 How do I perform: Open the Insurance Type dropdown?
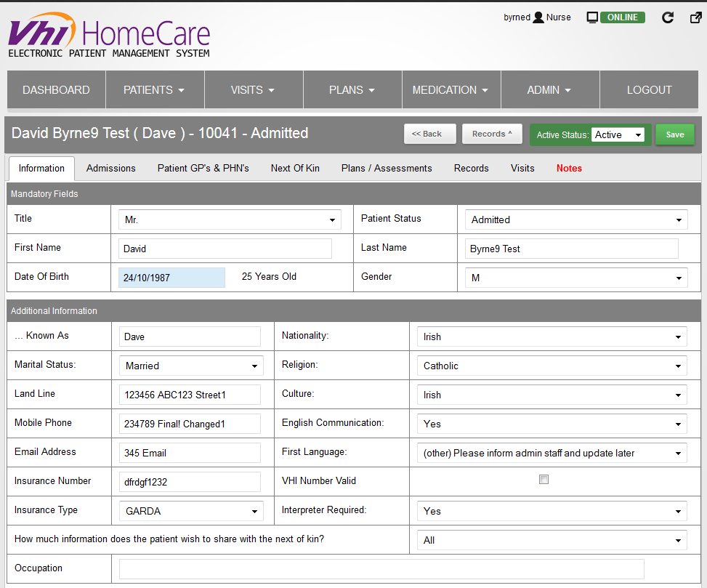191,511
